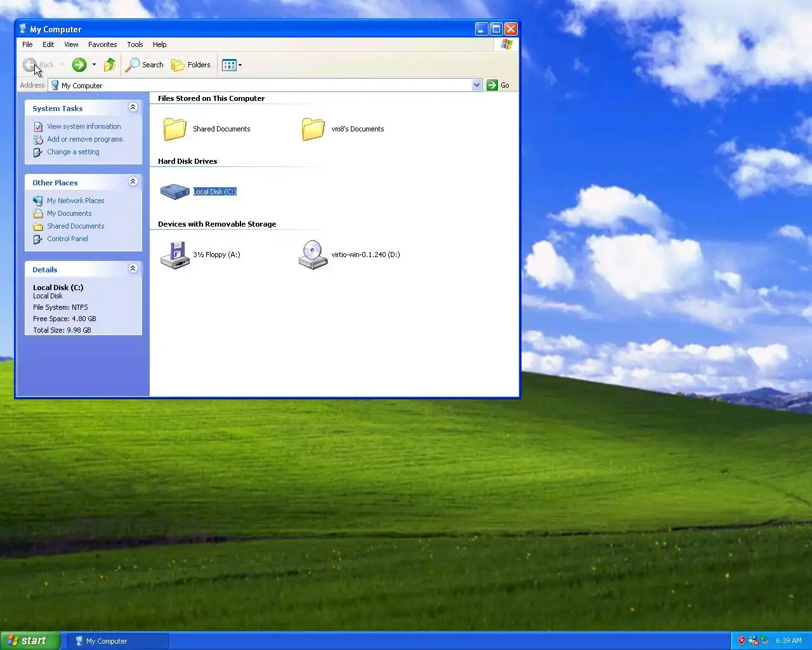Click the Change a setting icon
The height and width of the screenshot is (650, 812).
pos(38,152)
